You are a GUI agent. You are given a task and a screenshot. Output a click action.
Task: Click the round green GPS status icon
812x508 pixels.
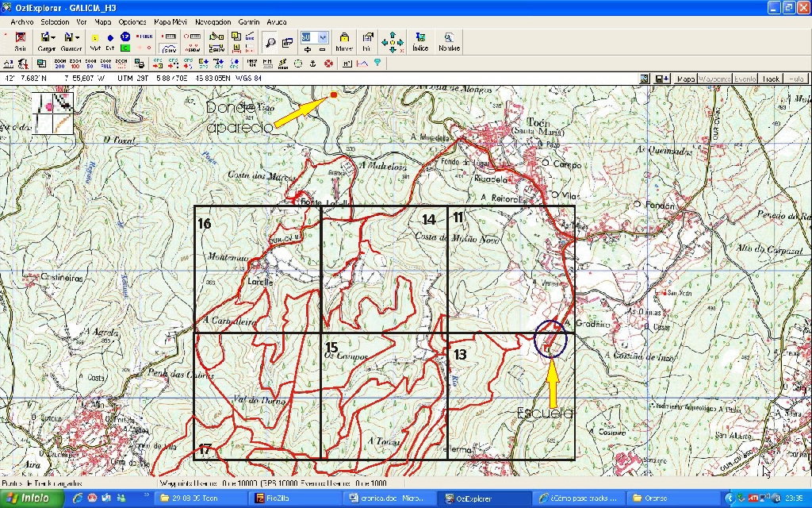[298, 63]
